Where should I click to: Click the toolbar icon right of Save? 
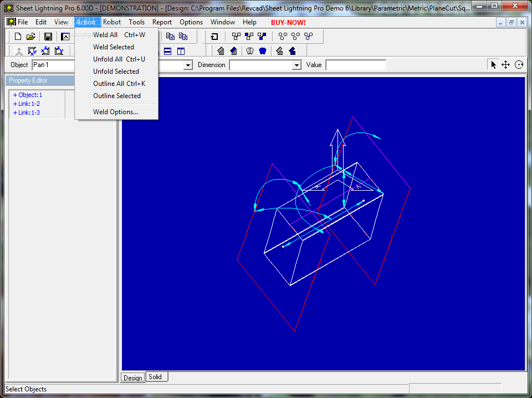(65, 36)
